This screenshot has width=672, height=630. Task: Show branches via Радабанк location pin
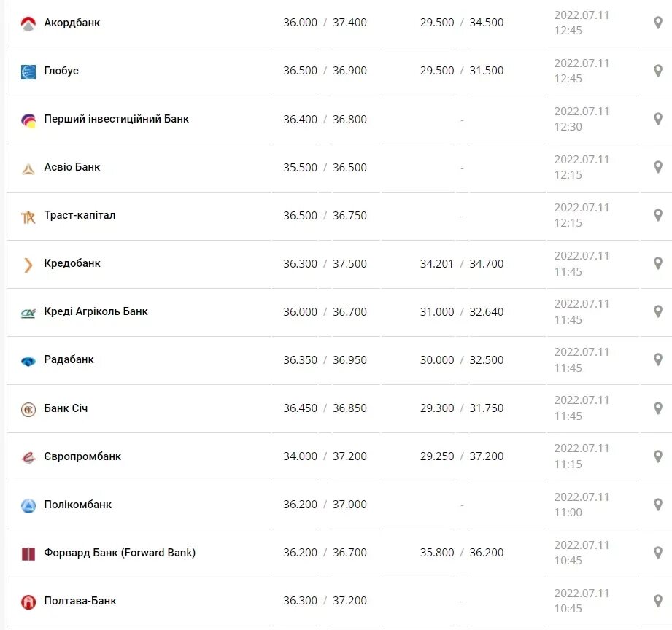(x=658, y=359)
